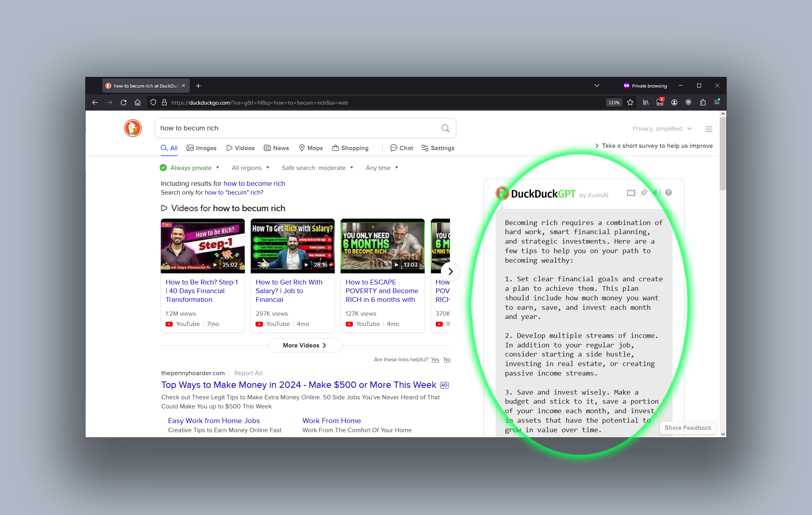Reload the page with refresh icon

[124, 103]
